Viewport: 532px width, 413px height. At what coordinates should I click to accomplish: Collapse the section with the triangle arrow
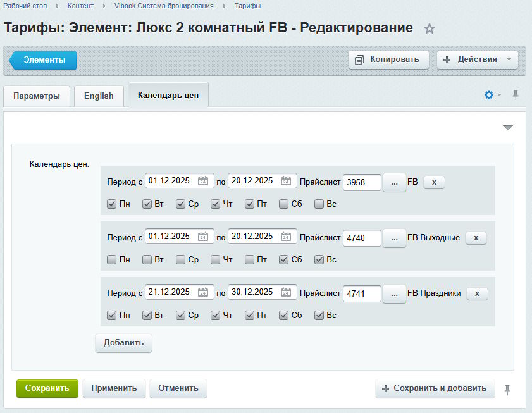pos(508,128)
